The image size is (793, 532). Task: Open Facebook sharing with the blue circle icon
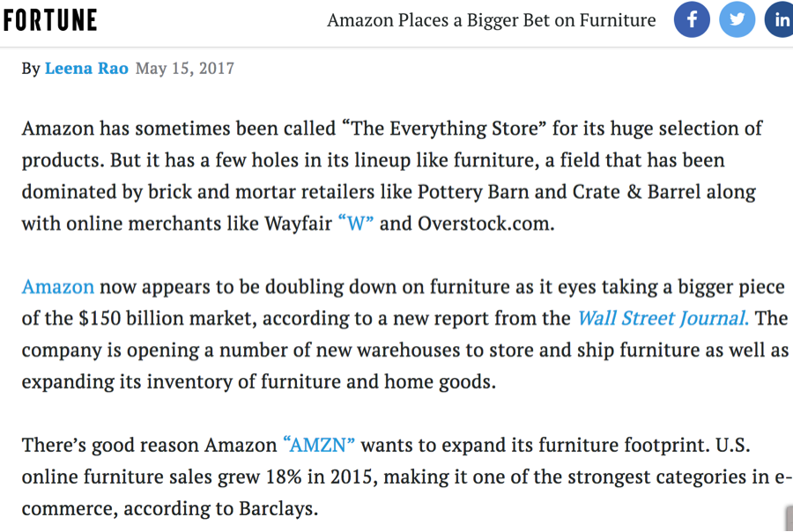coord(692,19)
